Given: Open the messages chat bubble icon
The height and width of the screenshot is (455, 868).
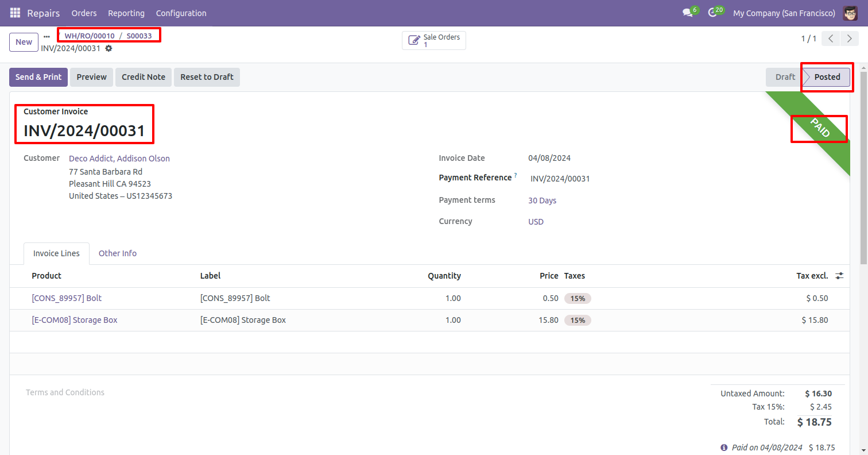Looking at the screenshot, I should [687, 13].
